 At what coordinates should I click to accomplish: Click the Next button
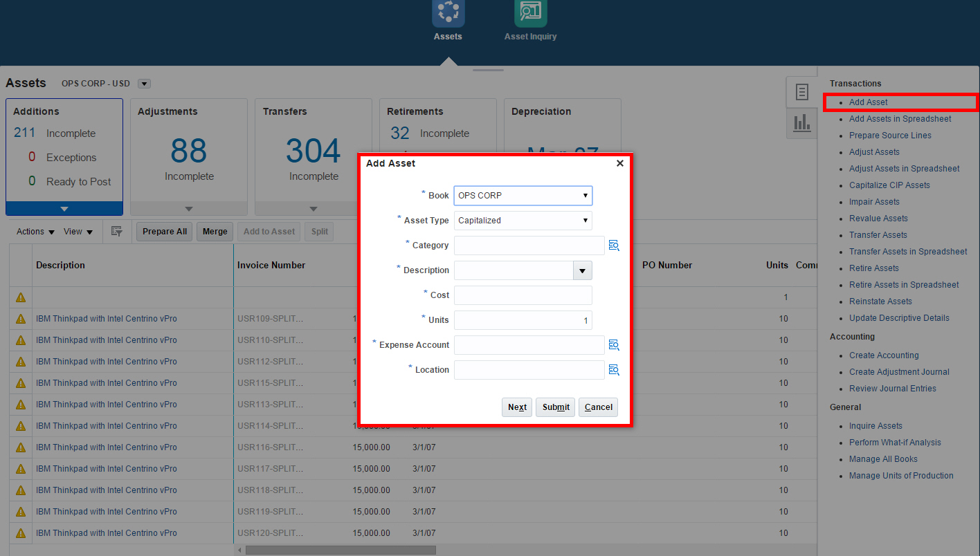[517, 407]
